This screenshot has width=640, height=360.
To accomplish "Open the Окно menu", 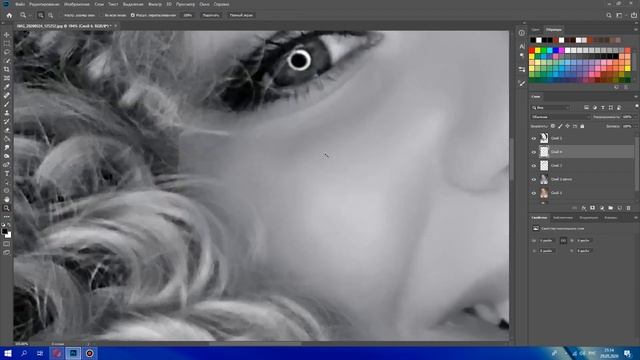I will [204, 4].
